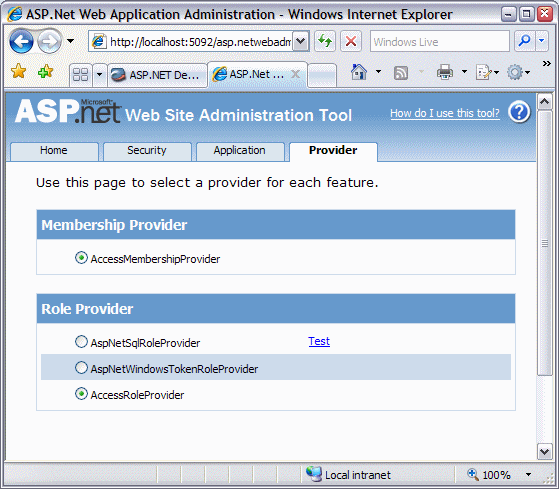559x489 pixels.
Task: Click the ASP.net logo in header
Action: (68, 111)
